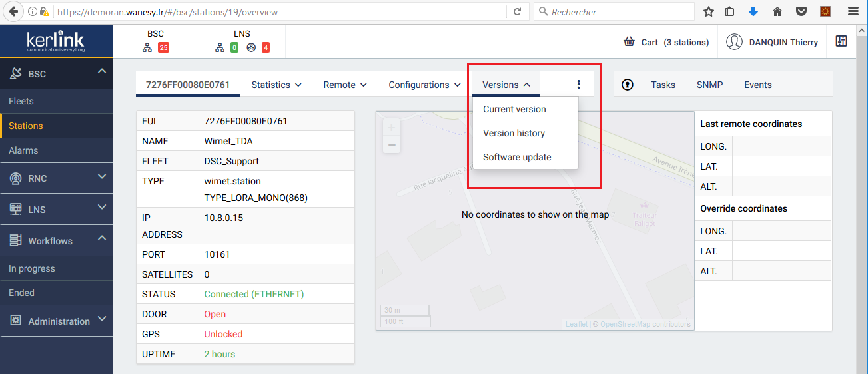This screenshot has height=374, width=868.
Task: Click the OpenStreetMap attribution link
Action: pos(625,325)
